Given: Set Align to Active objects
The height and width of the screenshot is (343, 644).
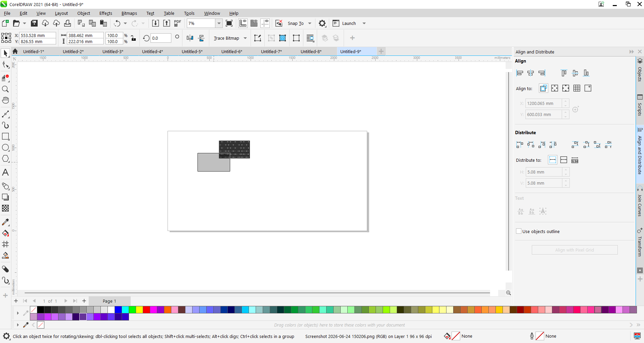Looking at the screenshot, I should [x=543, y=88].
